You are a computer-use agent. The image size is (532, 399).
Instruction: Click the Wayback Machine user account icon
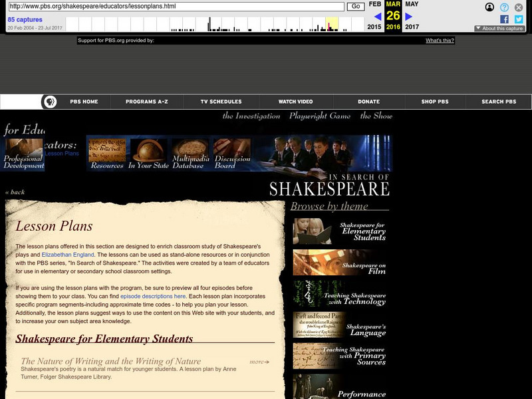(489, 7)
